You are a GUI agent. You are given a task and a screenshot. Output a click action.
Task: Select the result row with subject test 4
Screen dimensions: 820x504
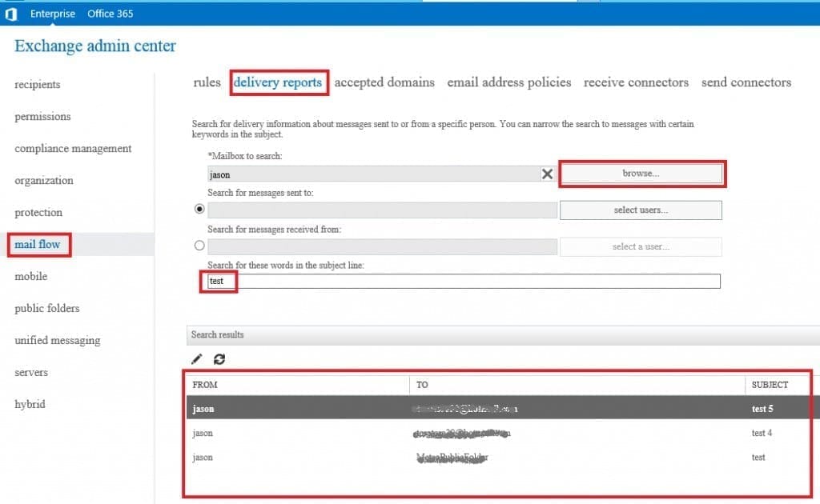pos(503,433)
